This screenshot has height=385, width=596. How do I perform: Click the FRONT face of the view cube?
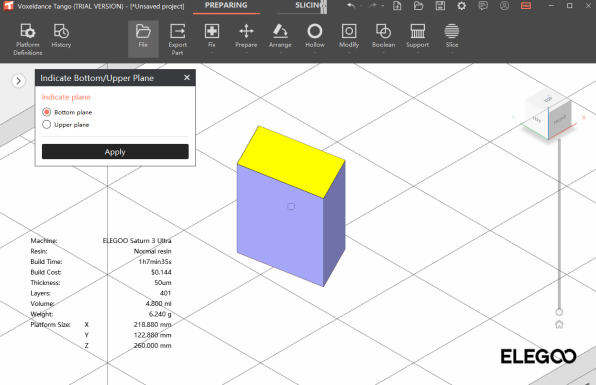(560, 120)
